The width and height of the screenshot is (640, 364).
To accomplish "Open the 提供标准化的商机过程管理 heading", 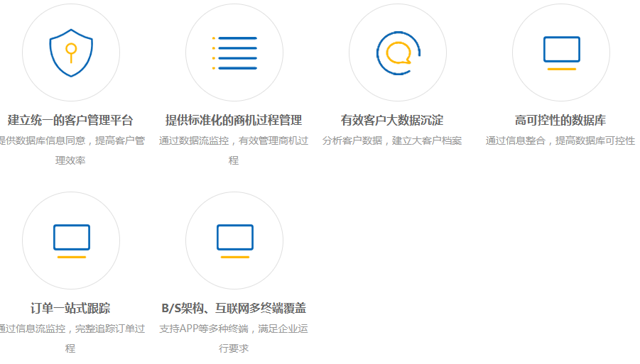I will (x=234, y=120).
